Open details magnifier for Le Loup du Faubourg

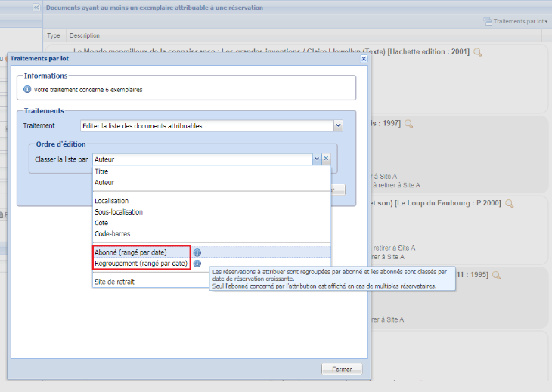tap(510, 203)
